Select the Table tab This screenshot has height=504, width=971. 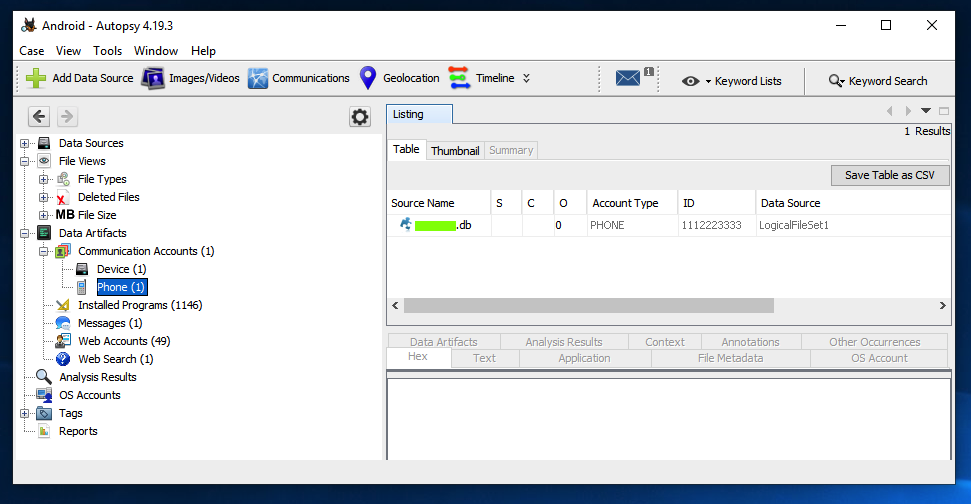(406, 149)
